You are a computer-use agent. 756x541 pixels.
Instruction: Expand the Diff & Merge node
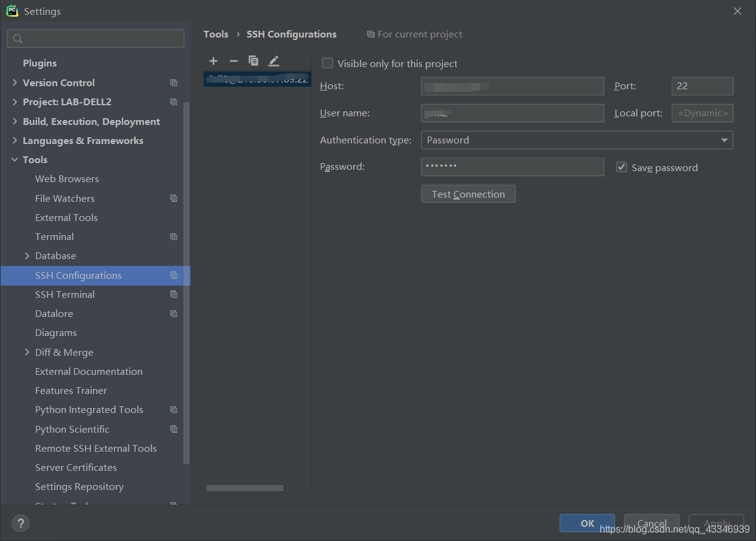27,352
